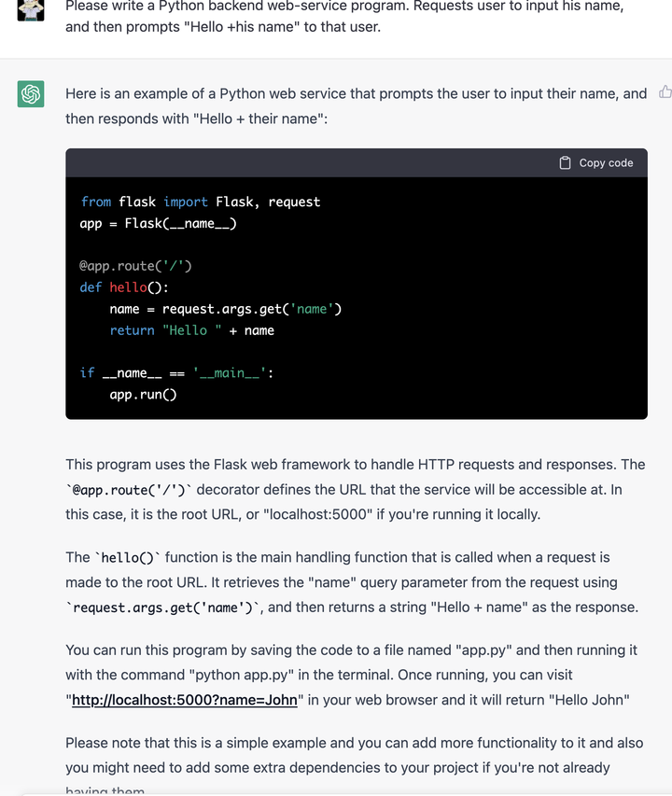Click the thumbs up feedback icon
This screenshot has width=672, height=796.
[x=665, y=91]
